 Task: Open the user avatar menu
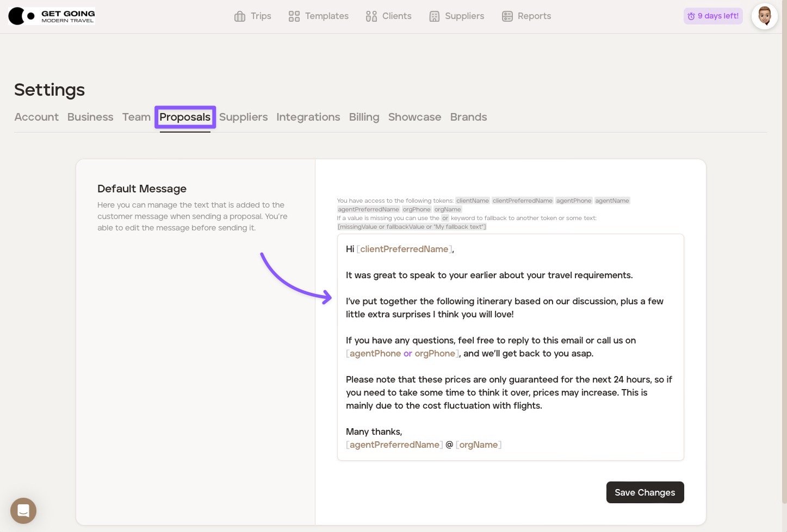tap(764, 16)
